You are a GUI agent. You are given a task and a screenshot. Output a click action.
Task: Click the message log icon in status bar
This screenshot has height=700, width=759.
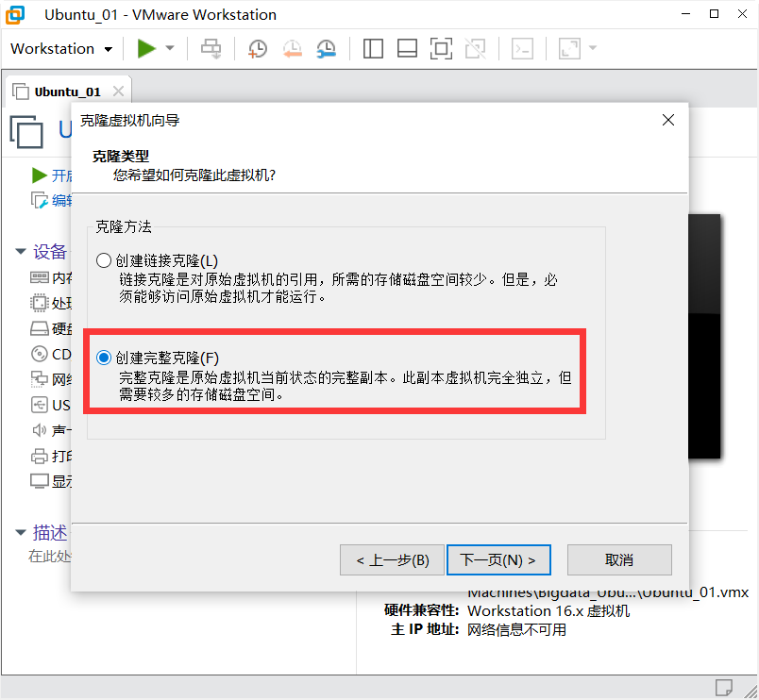(724, 688)
